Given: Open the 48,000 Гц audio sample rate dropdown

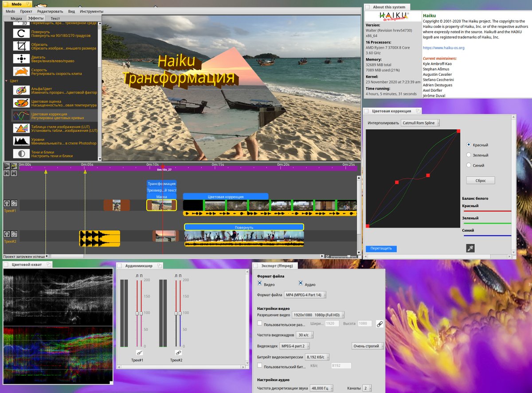Looking at the screenshot, I should point(321,388).
